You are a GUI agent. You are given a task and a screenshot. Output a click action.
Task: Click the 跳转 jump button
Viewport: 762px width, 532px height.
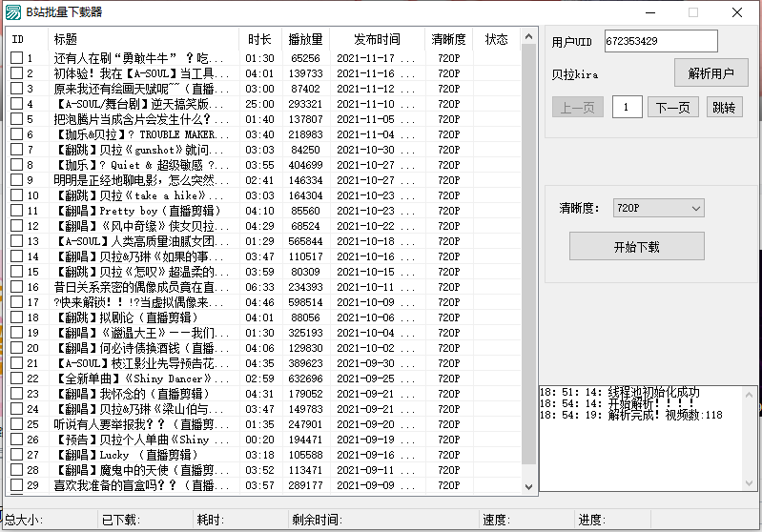[x=726, y=108]
